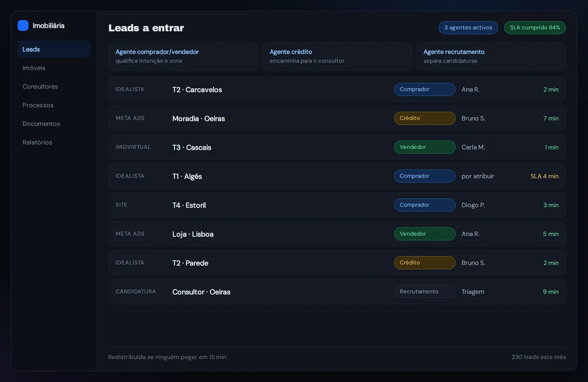Open the T2 · Parede lead
This screenshot has height=382, width=588.
[x=337, y=263]
